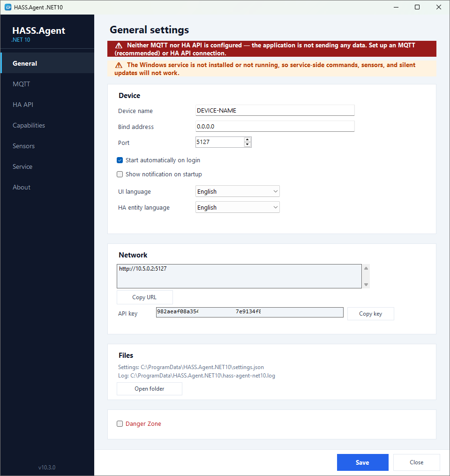This screenshot has width=450, height=476.
Task: Open the MQTT settings page
Action: 47,84
